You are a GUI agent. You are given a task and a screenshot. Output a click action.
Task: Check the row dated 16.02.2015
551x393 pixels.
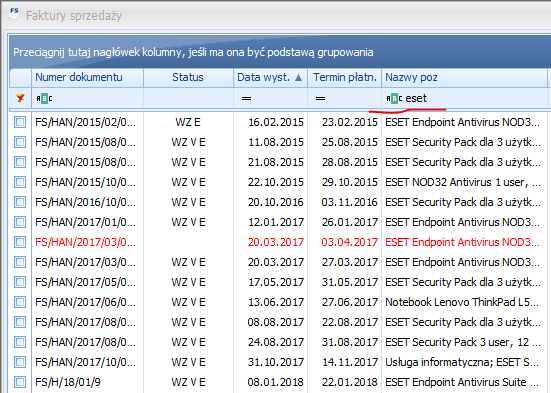(20, 122)
